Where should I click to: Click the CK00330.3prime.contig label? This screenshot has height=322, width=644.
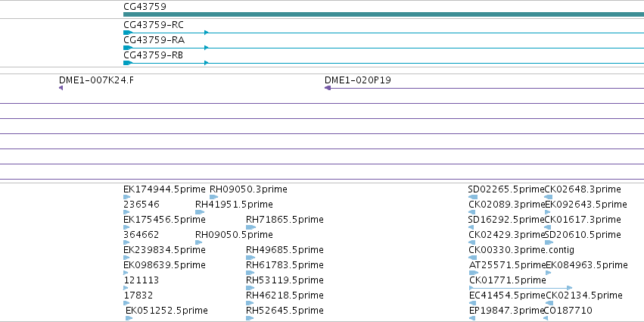521,250
